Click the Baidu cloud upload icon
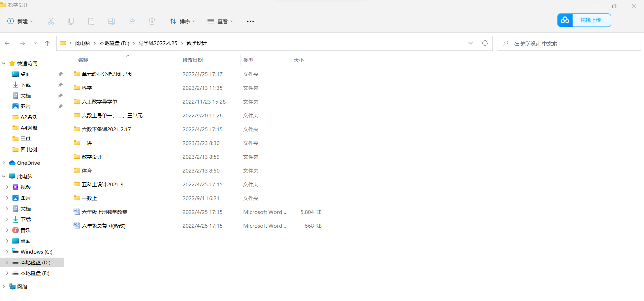The height and width of the screenshot is (301, 644). click(x=565, y=20)
